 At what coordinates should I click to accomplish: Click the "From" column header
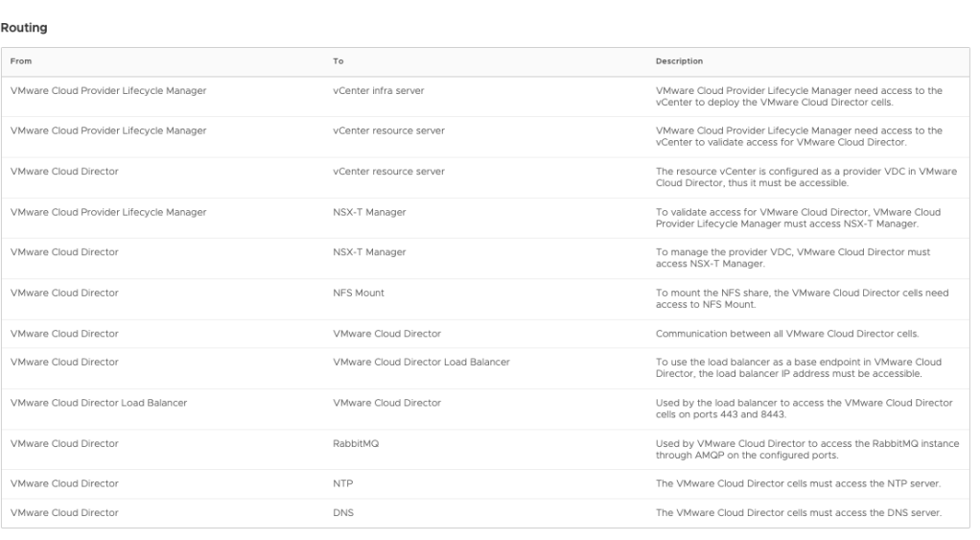click(20, 62)
